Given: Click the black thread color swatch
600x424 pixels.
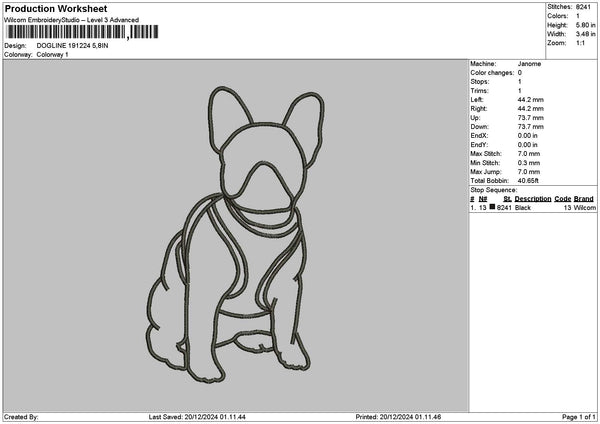Looking at the screenshot, I should tap(492, 207).
